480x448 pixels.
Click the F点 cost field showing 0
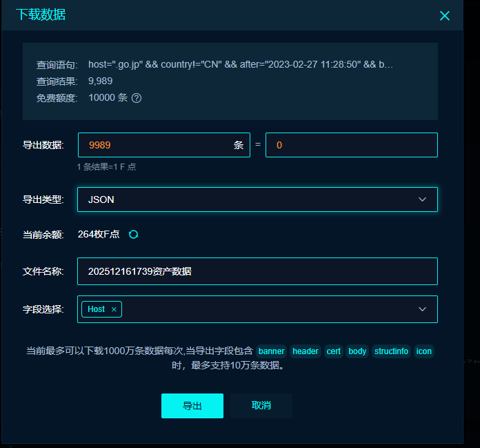pos(351,145)
